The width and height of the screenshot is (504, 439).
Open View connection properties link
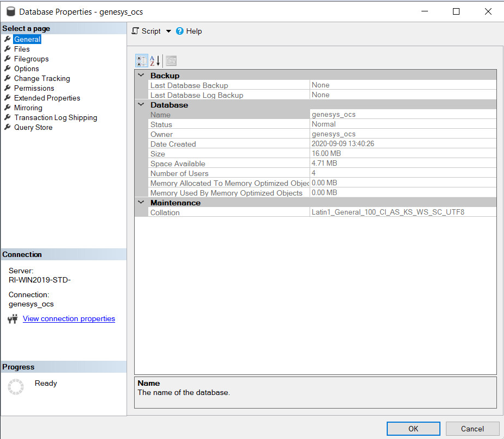[69, 319]
